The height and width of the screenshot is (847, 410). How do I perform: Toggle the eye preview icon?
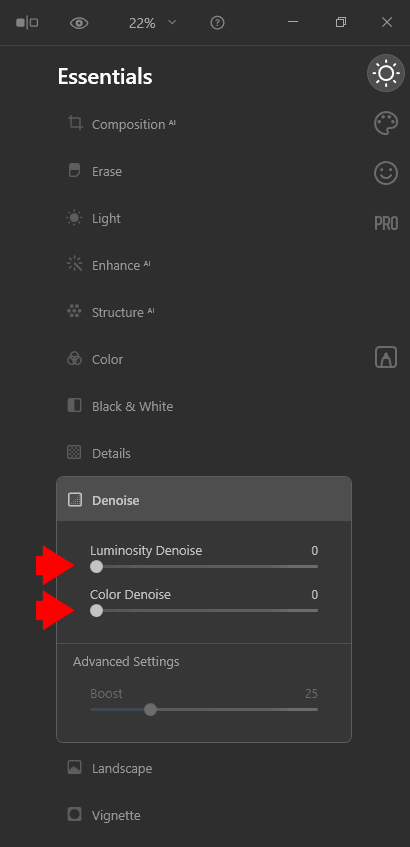pos(79,23)
